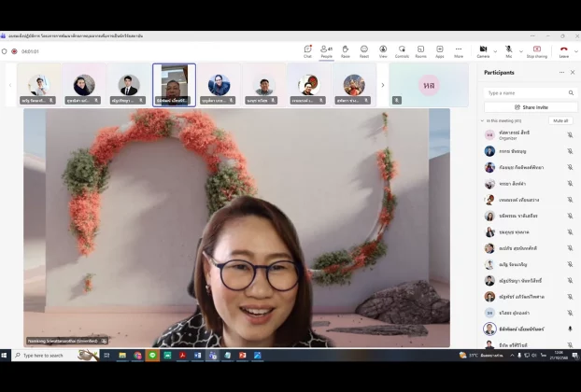Toggle the People participants panel
This screenshot has height=392, width=581.
point(326,50)
